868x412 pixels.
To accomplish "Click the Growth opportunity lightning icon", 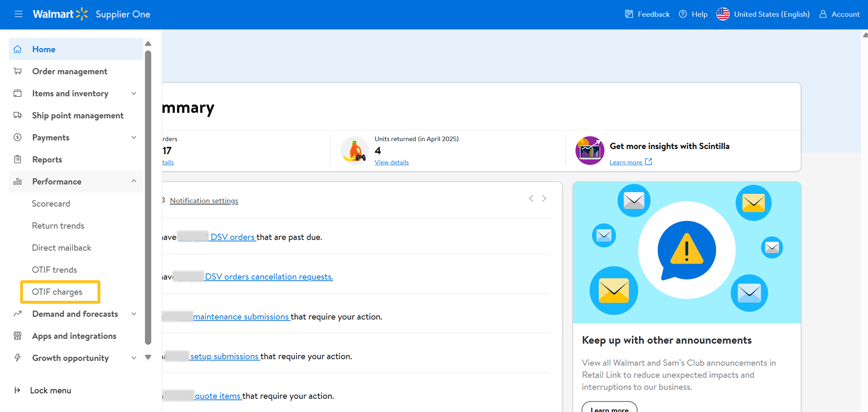I will tap(18, 358).
